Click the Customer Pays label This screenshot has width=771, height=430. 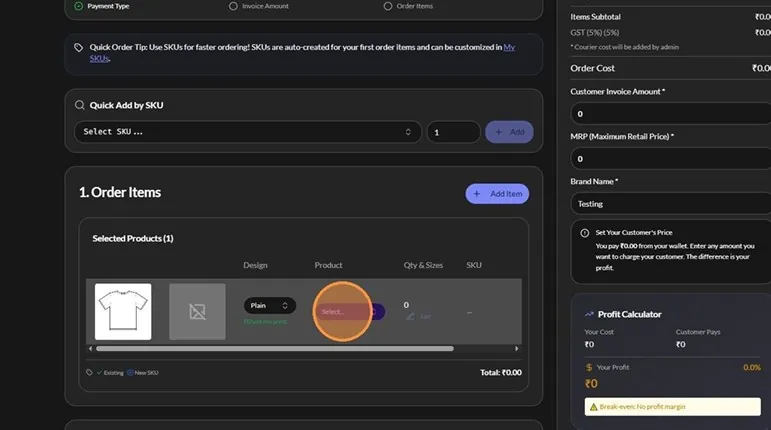point(698,332)
